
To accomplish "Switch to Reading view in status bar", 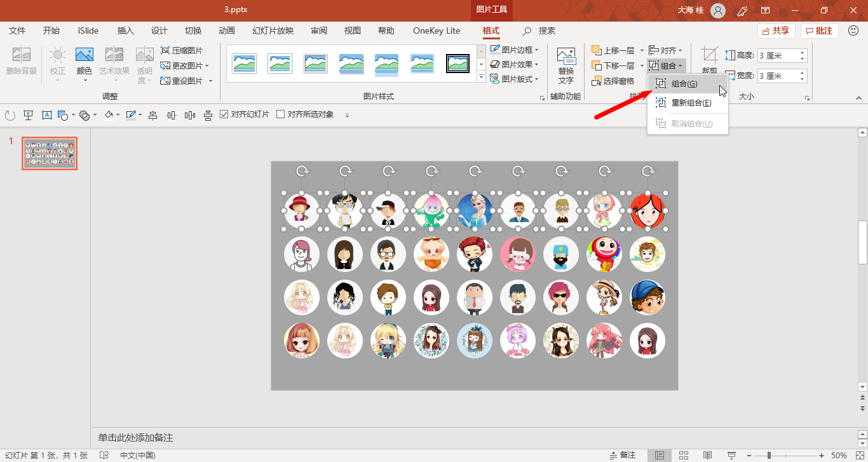I will click(x=707, y=455).
